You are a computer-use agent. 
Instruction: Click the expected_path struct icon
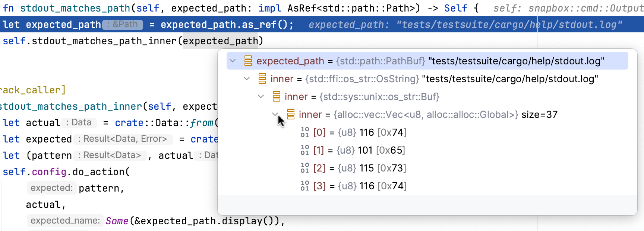coord(248,61)
